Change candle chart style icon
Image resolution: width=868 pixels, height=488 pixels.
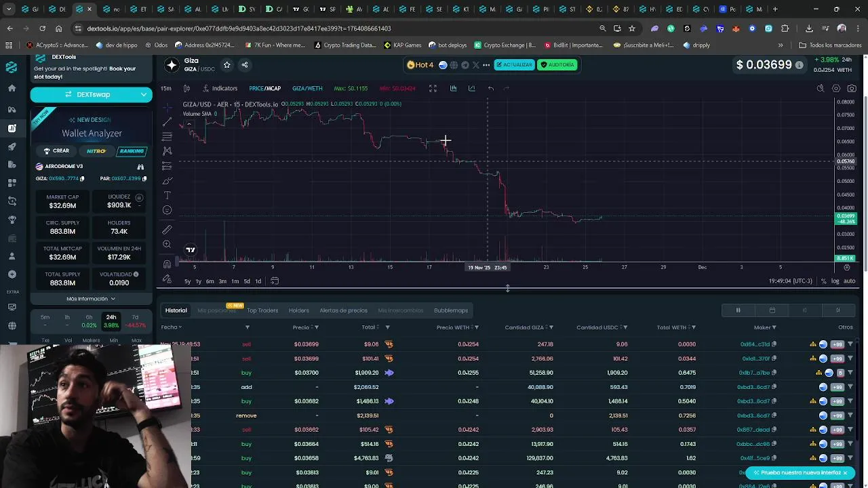pyautogui.click(x=186, y=88)
